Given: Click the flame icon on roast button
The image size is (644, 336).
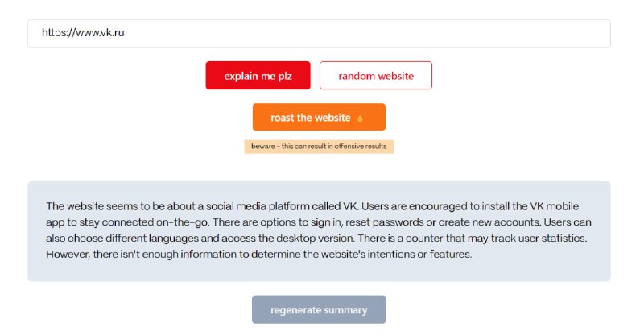Looking at the screenshot, I should pos(360,119).
